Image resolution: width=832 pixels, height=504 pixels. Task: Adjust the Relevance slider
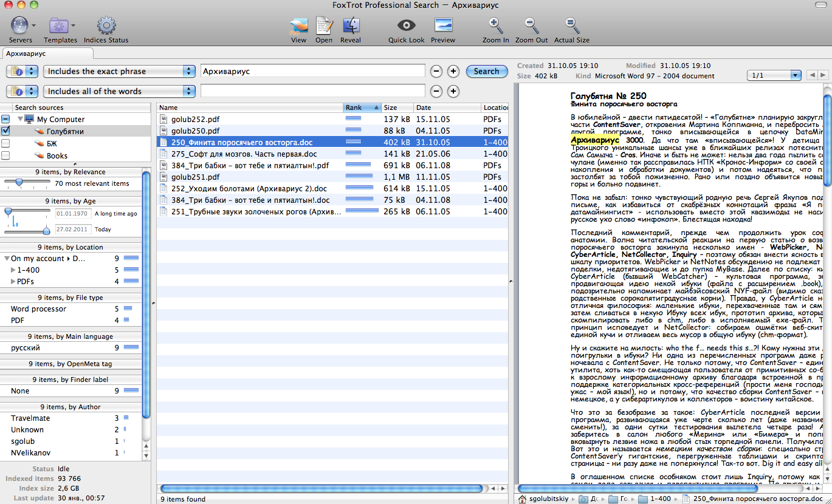19,182
